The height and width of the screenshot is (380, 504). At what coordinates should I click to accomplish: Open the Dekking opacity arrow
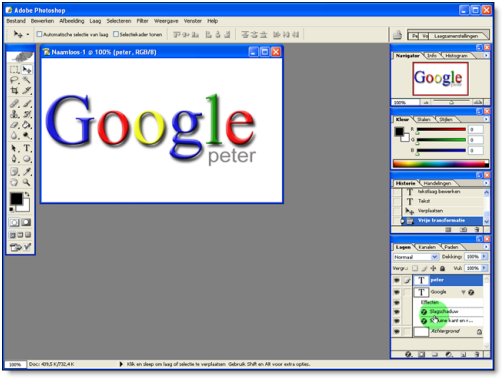point(484,256)
